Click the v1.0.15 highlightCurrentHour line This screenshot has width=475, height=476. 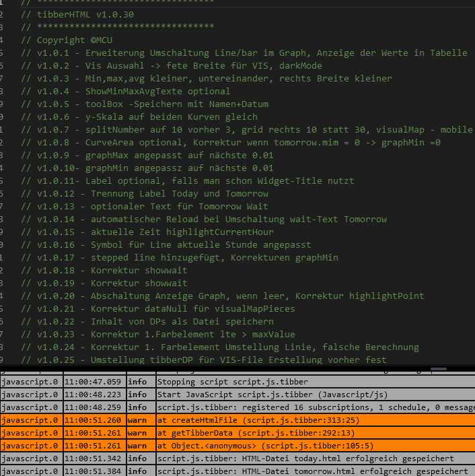tap(147, 232)
